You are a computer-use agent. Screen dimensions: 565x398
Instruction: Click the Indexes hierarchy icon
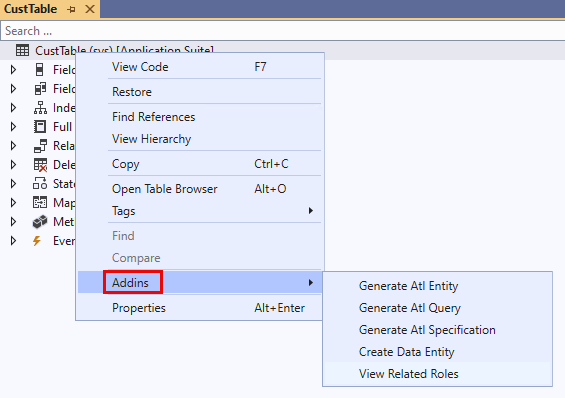point(40,108)
